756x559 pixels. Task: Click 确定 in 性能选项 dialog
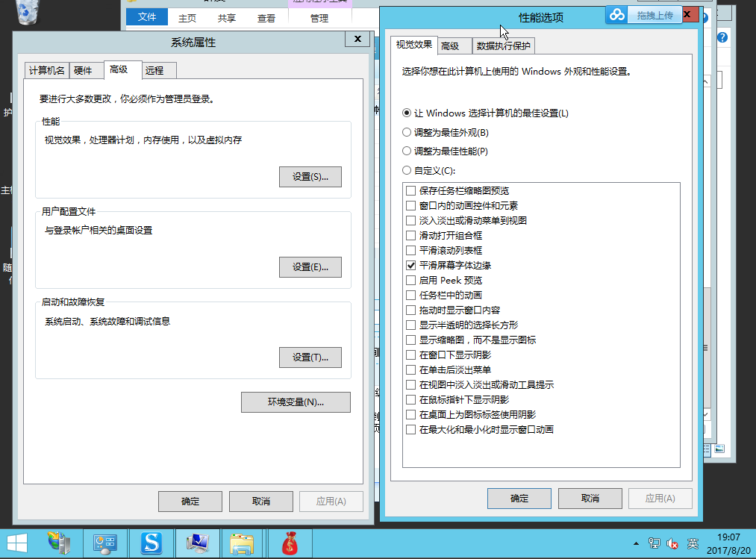tap(519, 499)
